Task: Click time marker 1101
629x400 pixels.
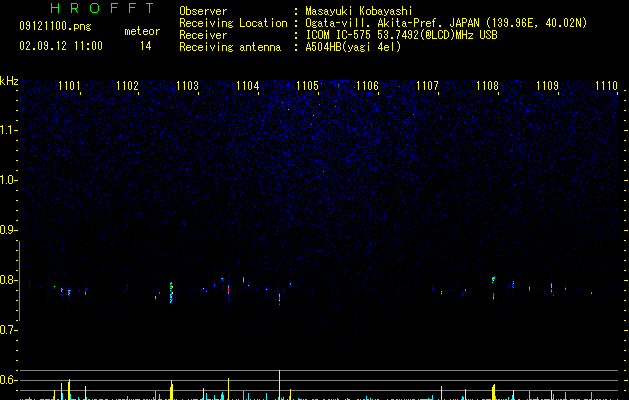Action: tap(69, 85)
